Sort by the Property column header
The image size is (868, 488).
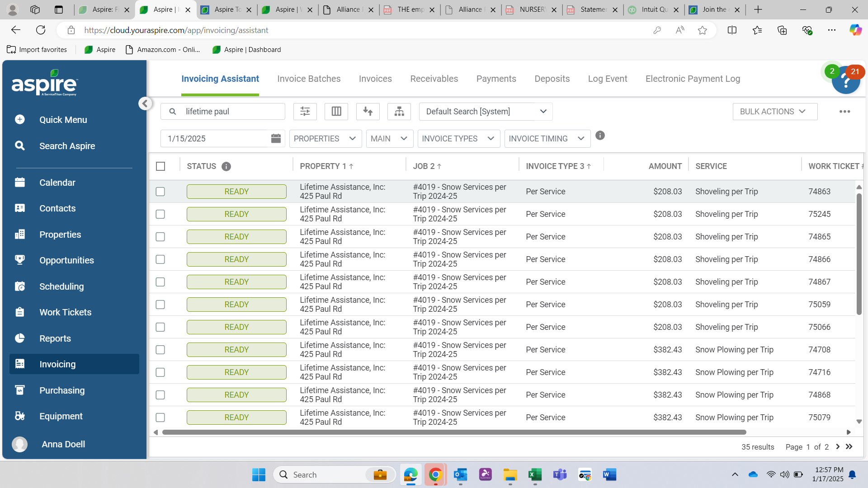tap(326, 166)
